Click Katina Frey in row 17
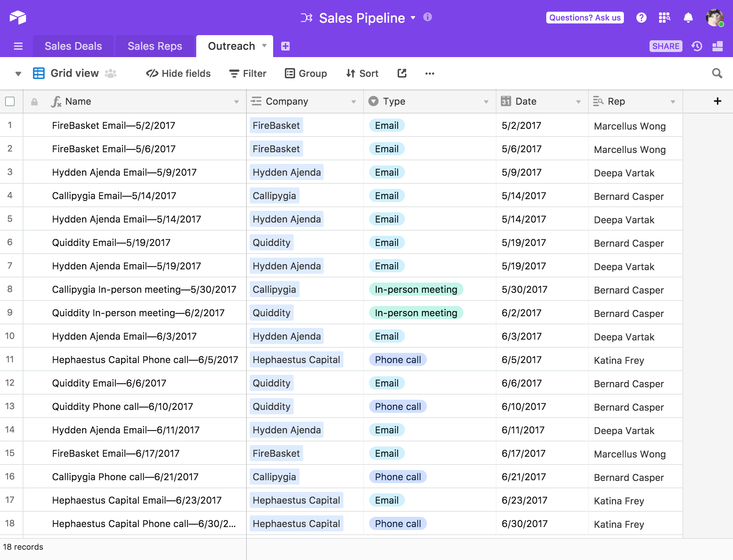 (619, 501)
